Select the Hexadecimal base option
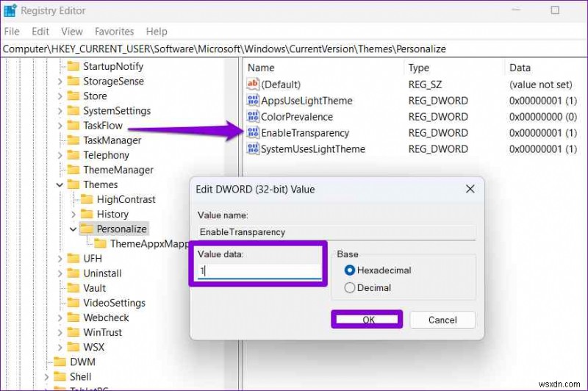Viewport: 588px width, 391px height. (350, 270)
